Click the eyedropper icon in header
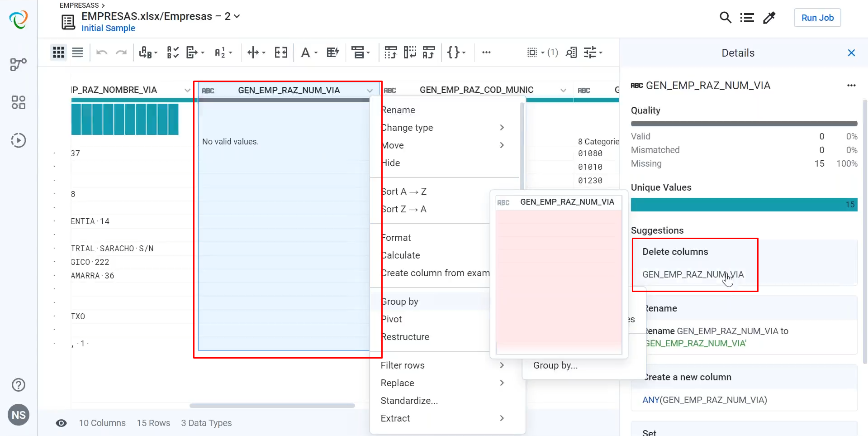868x436 pixels. coord(769,18)
